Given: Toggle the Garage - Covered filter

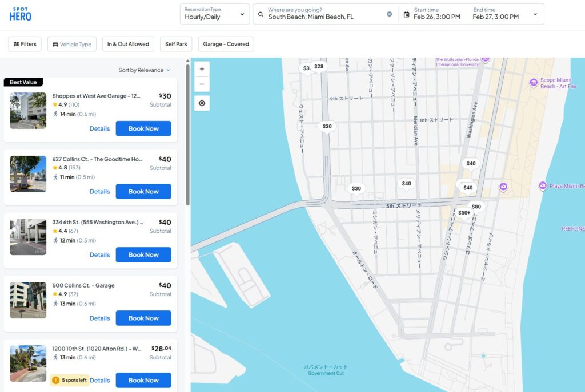Looking at the screenshot, I should (226, 44).
